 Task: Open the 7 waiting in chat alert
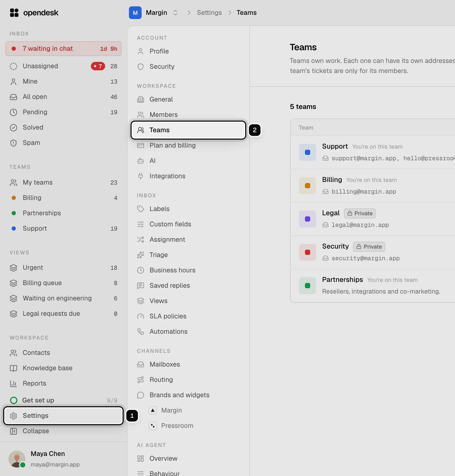63,49
